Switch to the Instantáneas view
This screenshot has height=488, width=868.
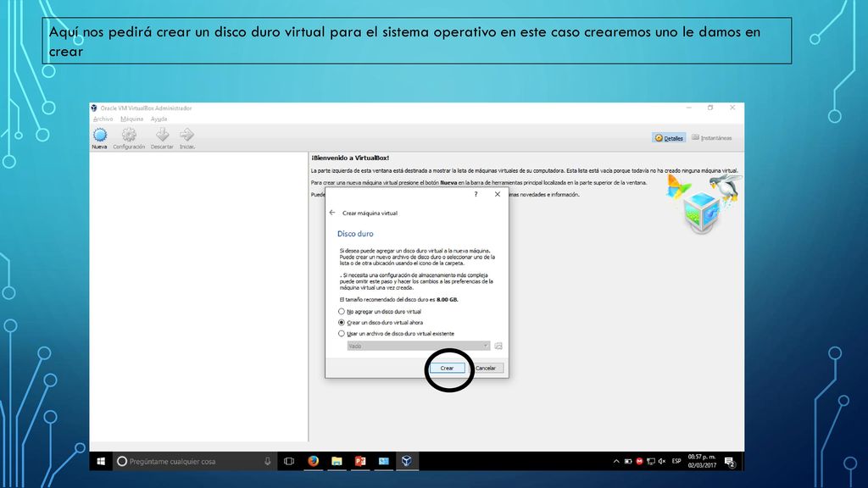pos(712,138)
